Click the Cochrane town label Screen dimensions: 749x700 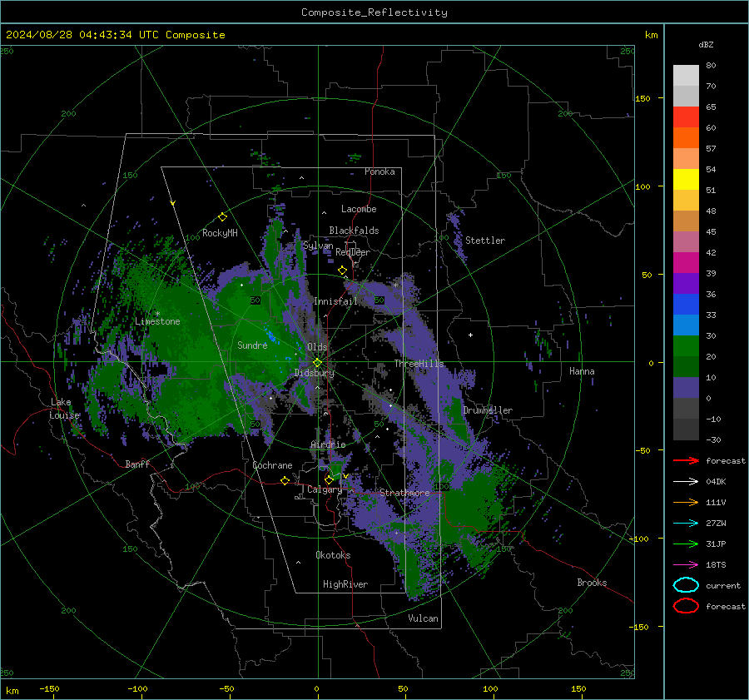tap(272, 465)
